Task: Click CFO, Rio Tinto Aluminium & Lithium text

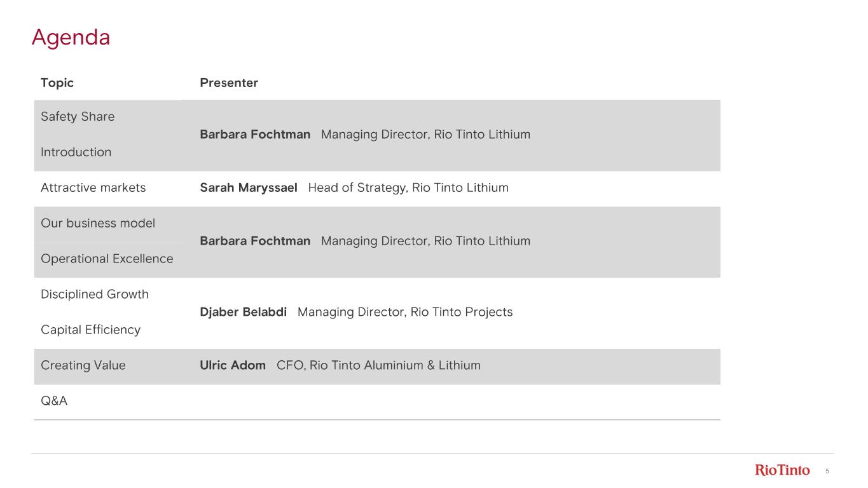Action: [378, 366]
